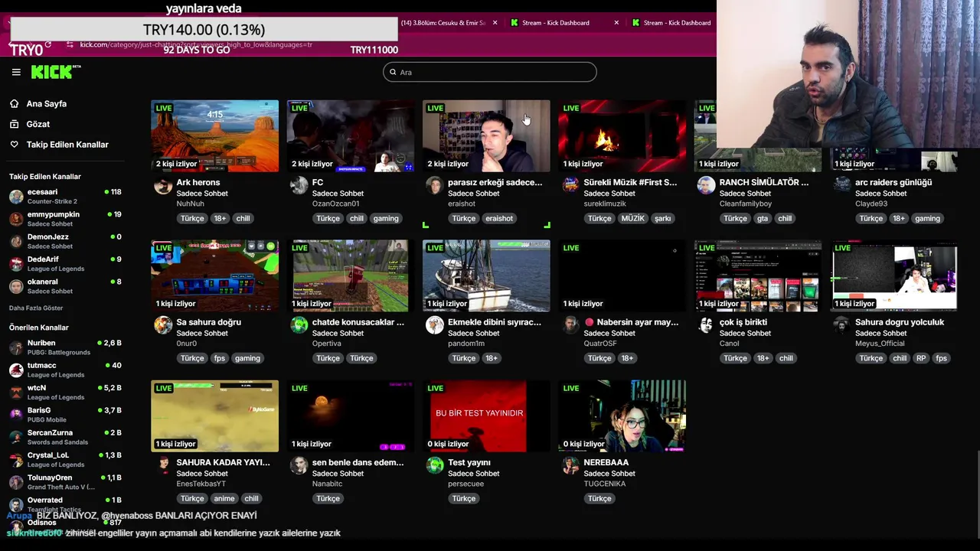
Task: Click Cleanfamilyboy avatar icon
Action: pos(706,185)
